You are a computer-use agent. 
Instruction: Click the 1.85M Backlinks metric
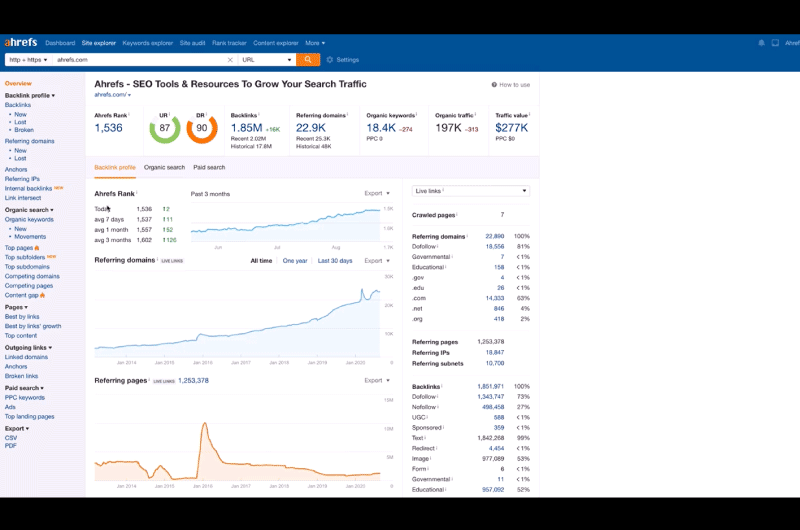(x=246, y=128)
